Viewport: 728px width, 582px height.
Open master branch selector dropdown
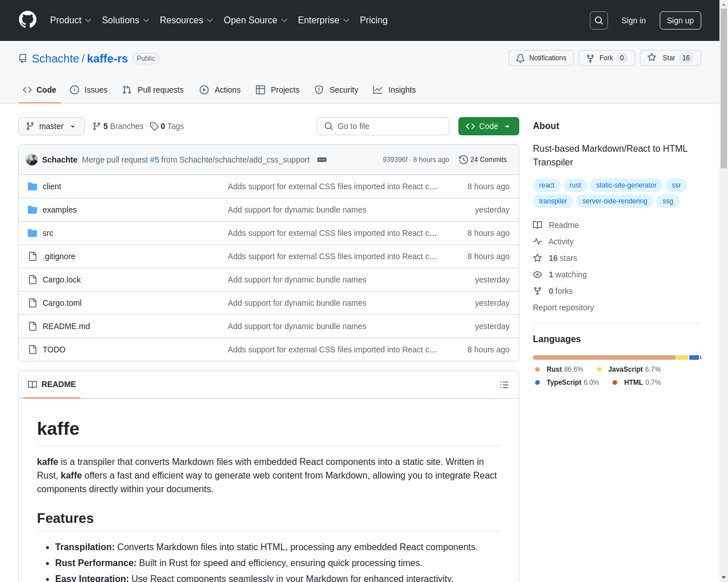click(51, 126)
